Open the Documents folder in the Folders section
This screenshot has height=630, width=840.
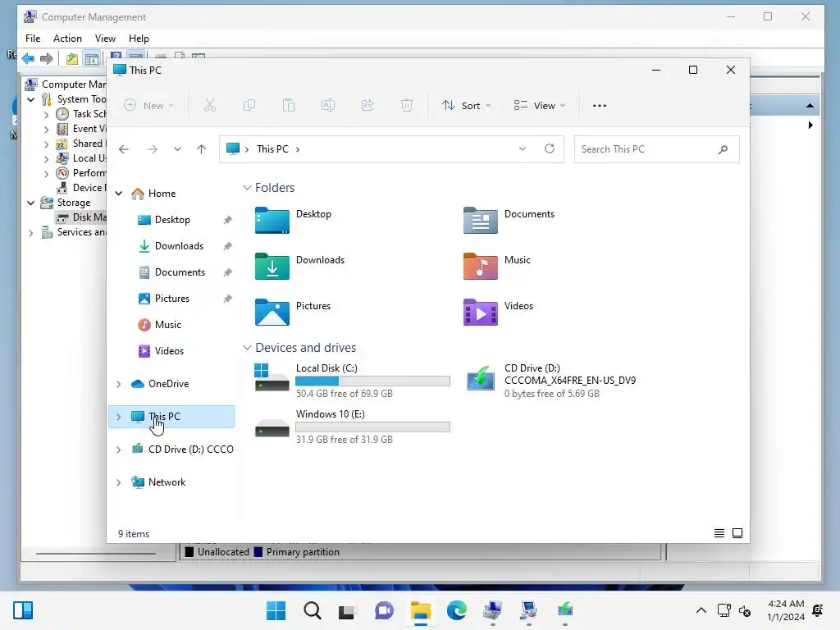[x=509, y=220]
